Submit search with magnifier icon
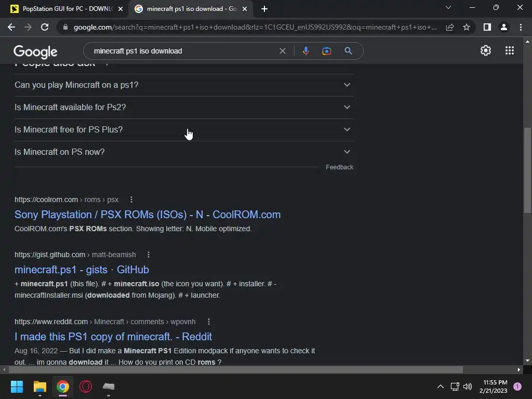532x399 pixels. pos(348,51)
